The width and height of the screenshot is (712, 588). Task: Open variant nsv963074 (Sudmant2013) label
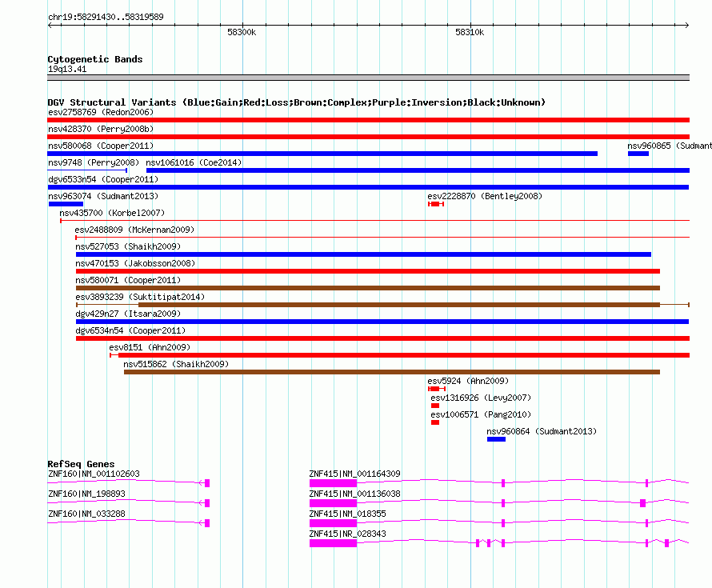(x=103, y=196)
